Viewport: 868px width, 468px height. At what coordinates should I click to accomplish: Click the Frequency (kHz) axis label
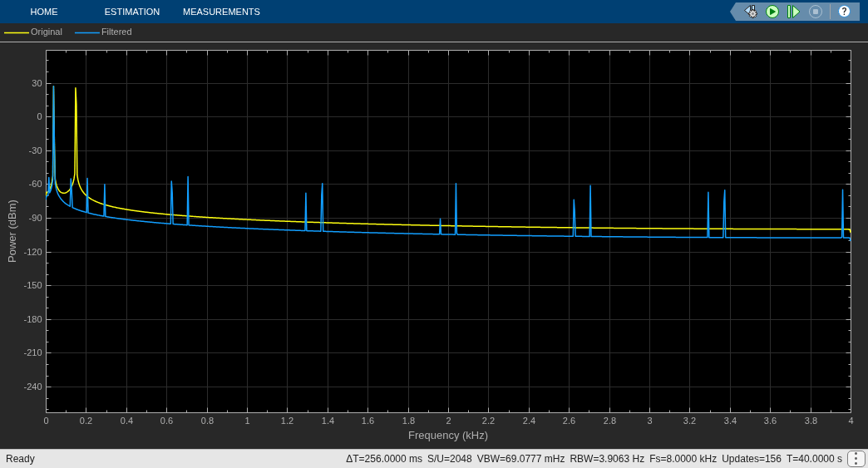click(448, 436)
